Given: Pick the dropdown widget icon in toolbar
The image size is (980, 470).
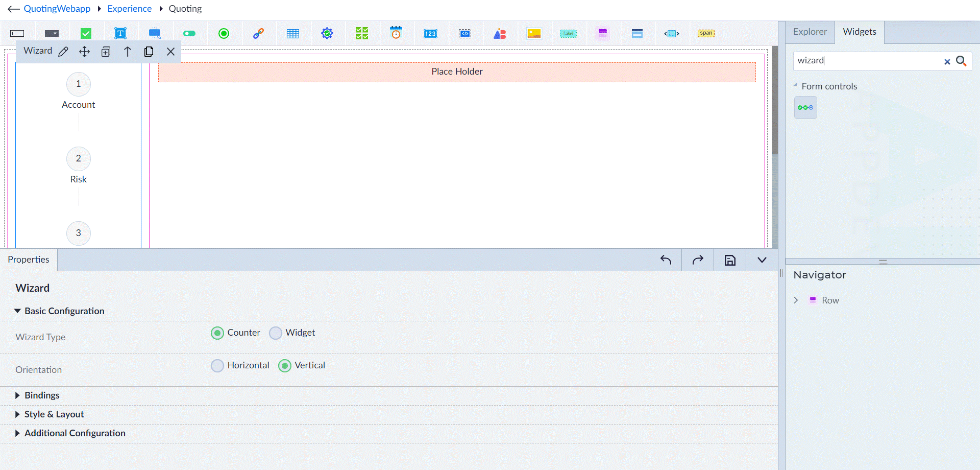Looking at the screenshot, I should click(52, 34).
